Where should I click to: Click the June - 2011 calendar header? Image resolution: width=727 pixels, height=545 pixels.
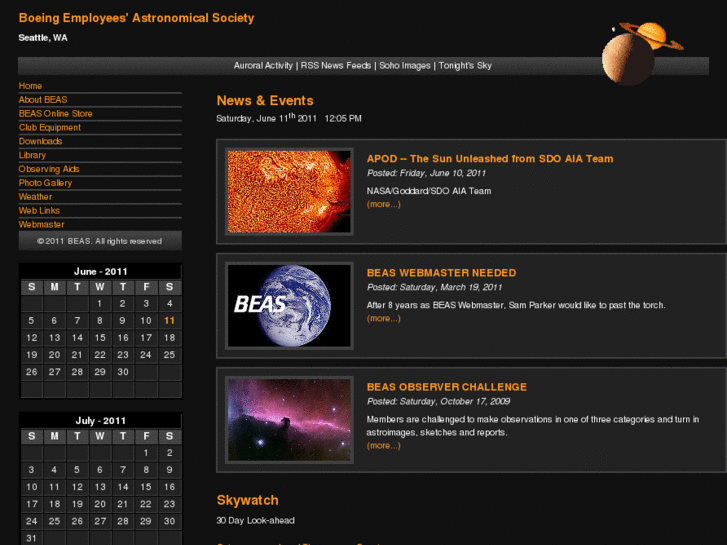coord(101,271)
